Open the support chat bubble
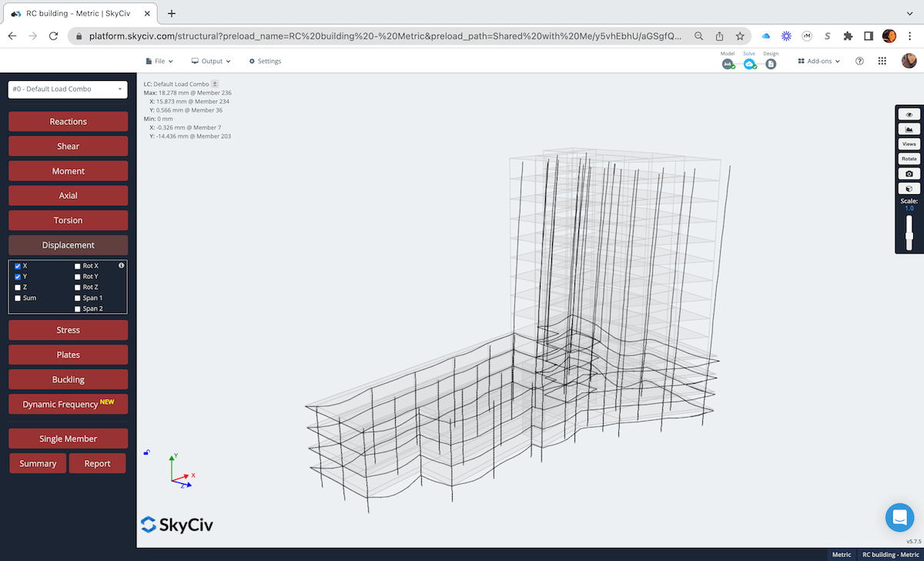Viewport: 924px width, 561px height. tap(899, 518)
